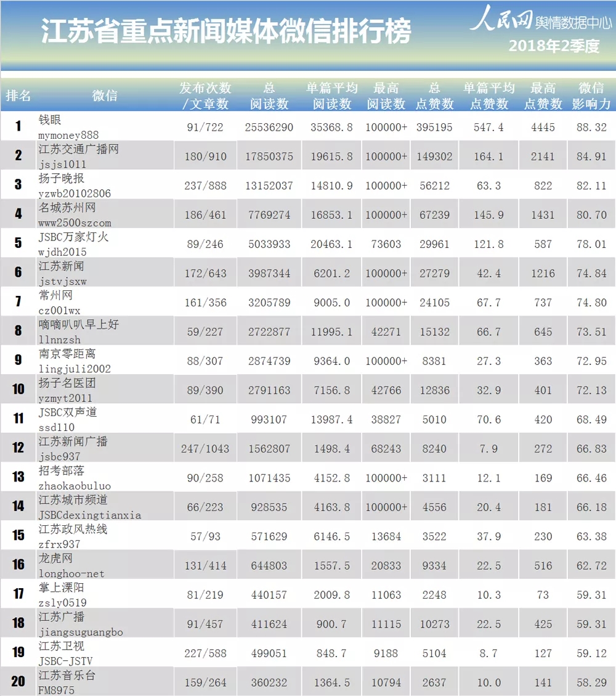Select the account name 钱眼

pyautogui.click(x=50, y=120)
